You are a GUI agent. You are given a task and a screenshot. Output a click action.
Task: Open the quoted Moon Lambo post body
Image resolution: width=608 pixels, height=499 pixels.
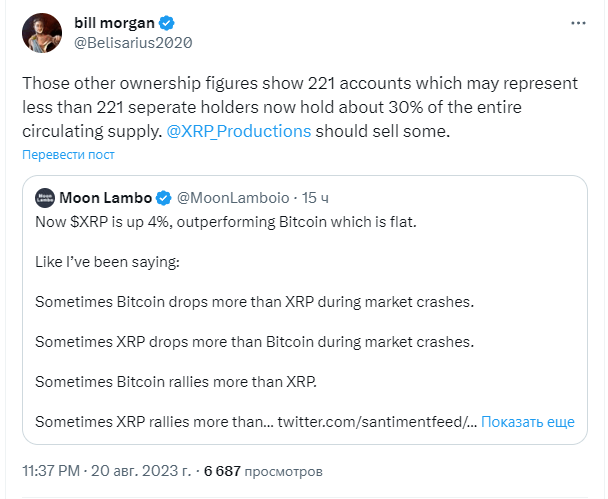point(305,322)
